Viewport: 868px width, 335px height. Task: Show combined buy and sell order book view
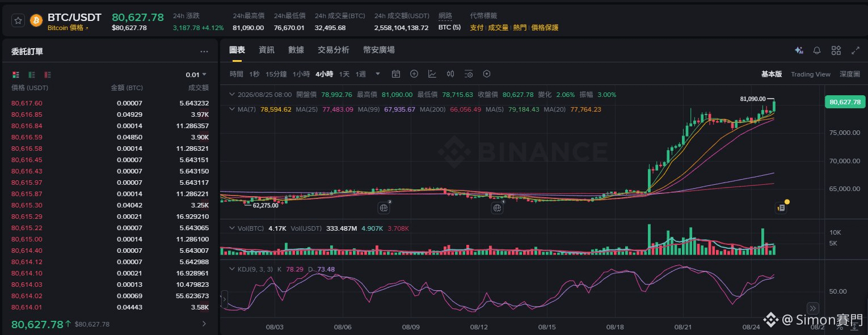16,74
